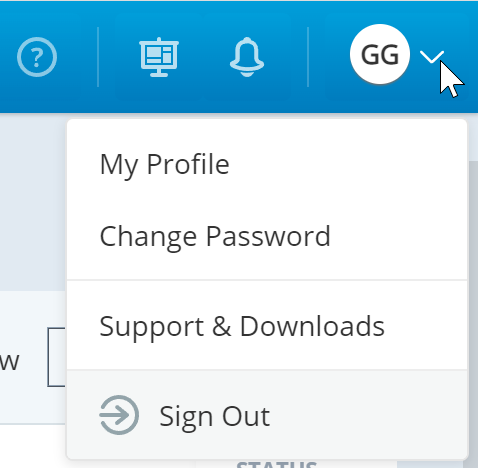Toggle account dropdown next to GG initials

click(x=432, y=57)
